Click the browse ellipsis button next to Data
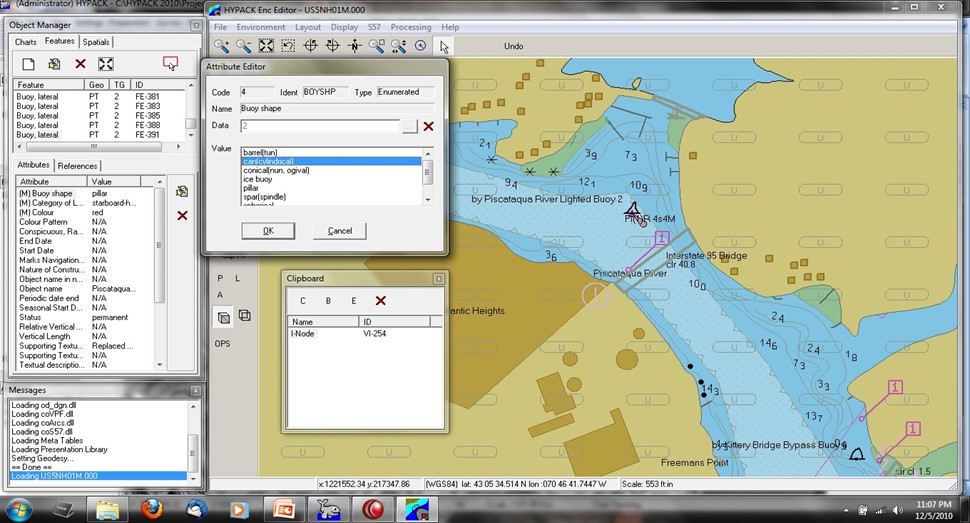Viewport: 970px width, 523px height. 410,126
